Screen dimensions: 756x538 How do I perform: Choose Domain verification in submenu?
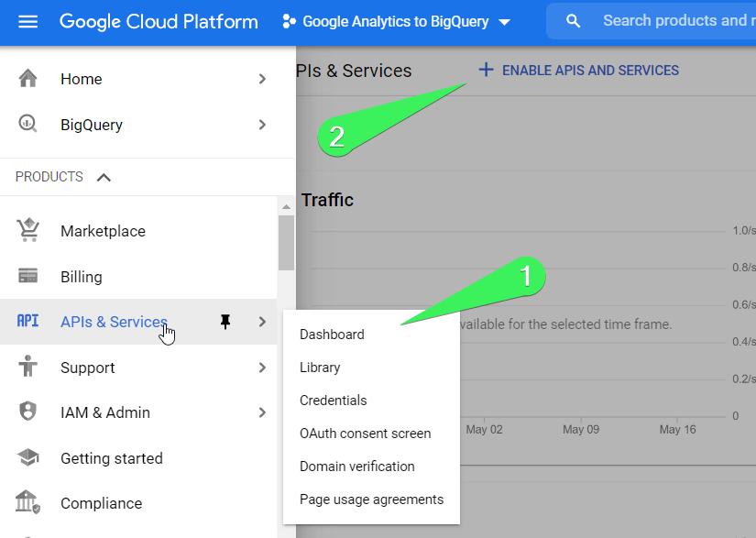tap(356, 467)
